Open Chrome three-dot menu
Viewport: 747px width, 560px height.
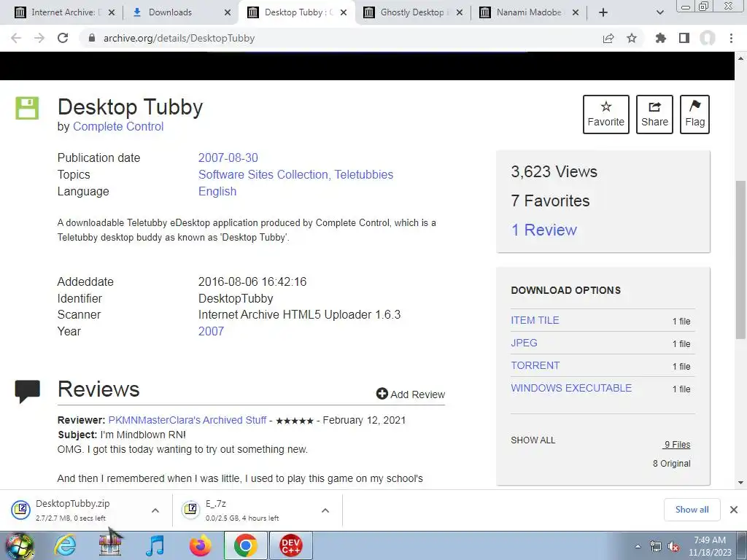(731, 38)
